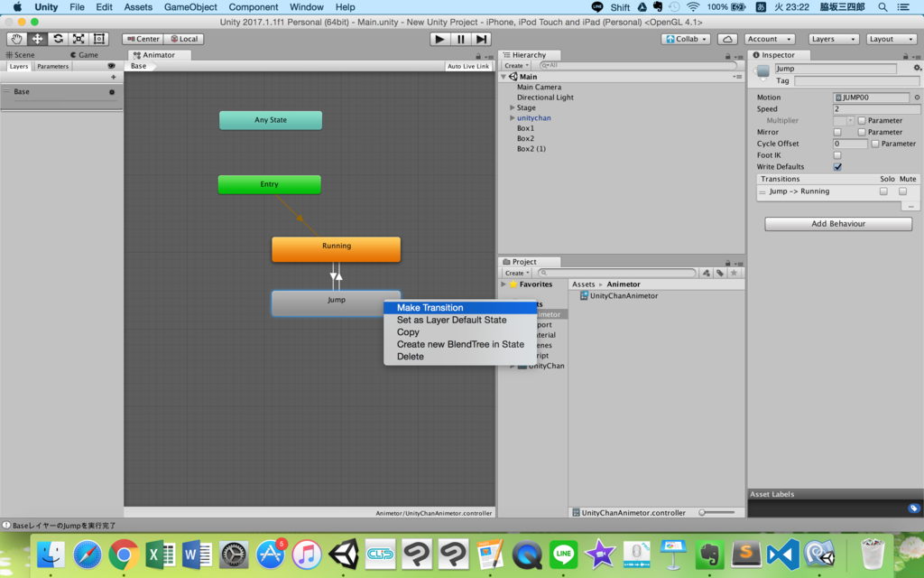This screenshot has height=578, width=924.
Task: Pause the game playback
Action: tap(460, 39)
